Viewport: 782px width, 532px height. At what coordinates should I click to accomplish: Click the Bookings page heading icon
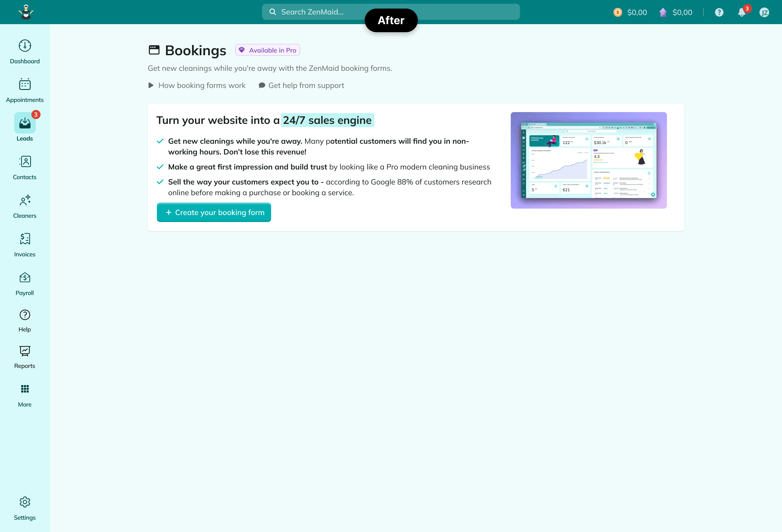(x=154, y=50)
